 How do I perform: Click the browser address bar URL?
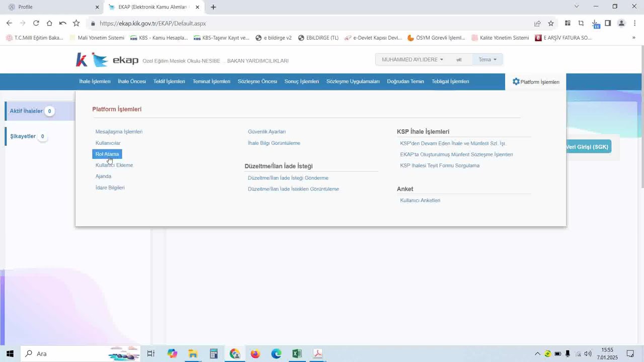(152, 23)
